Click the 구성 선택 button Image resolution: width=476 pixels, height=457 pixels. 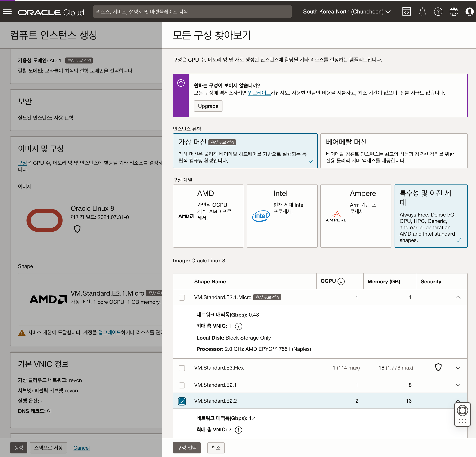click(x=187, y=447)
